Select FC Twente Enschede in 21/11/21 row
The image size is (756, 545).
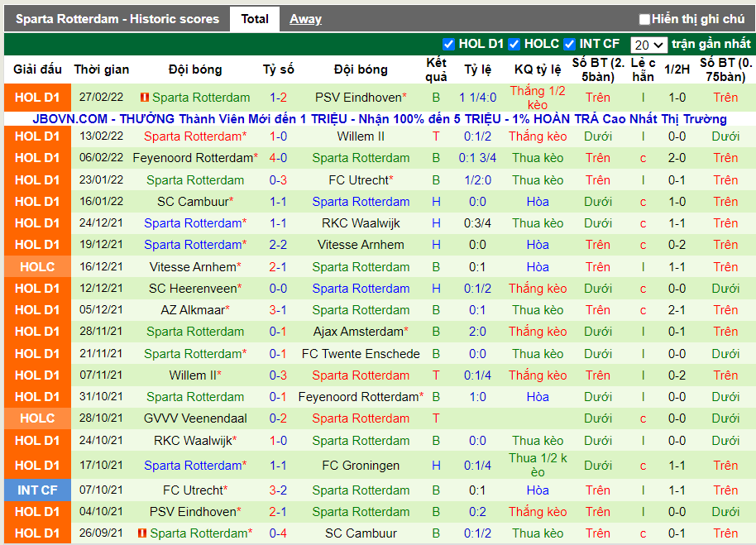tap(361, 354)
